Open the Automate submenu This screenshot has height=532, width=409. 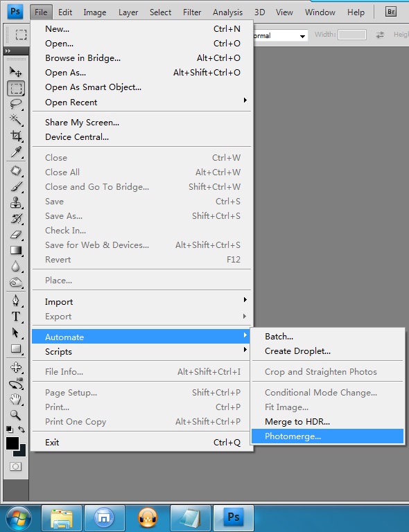(142, 337)
